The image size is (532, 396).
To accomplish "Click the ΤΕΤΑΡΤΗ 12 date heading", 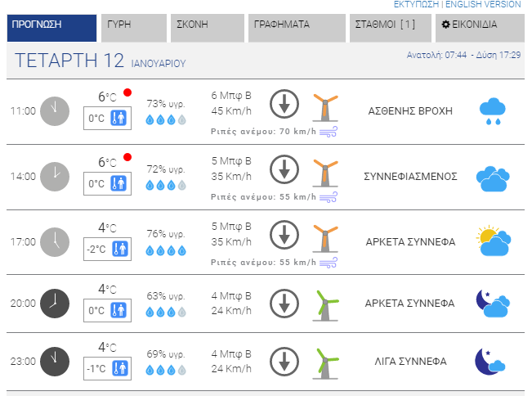I will (70, 61).
